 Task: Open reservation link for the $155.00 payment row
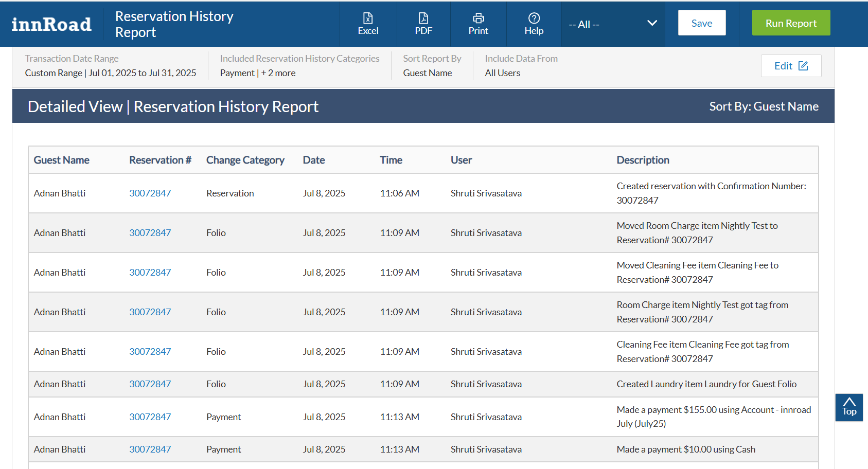click(150, 417)
